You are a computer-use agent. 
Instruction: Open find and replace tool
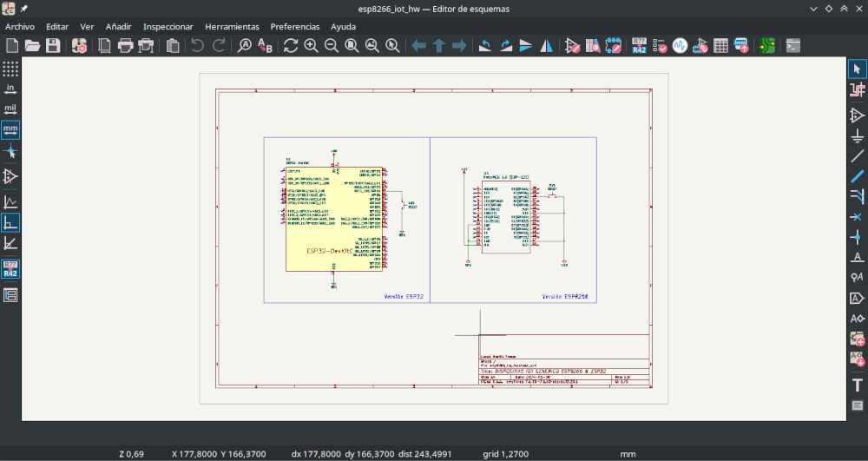tap(265, 46)
